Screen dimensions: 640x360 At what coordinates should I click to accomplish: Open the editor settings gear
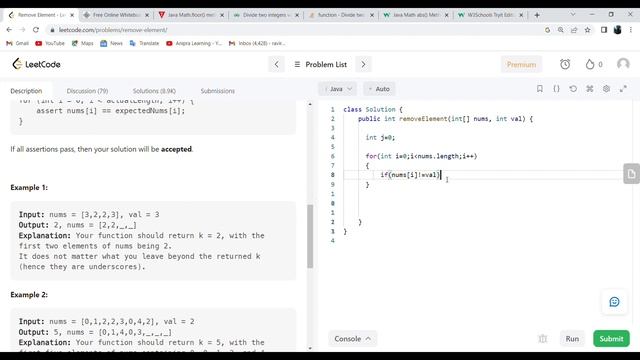(x=607, y=89)
